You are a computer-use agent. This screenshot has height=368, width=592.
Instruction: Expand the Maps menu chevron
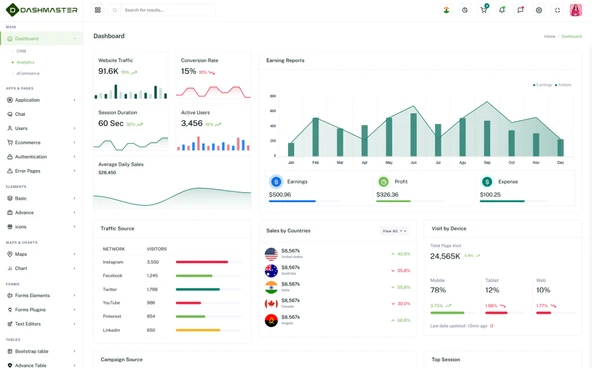(74, 254)
